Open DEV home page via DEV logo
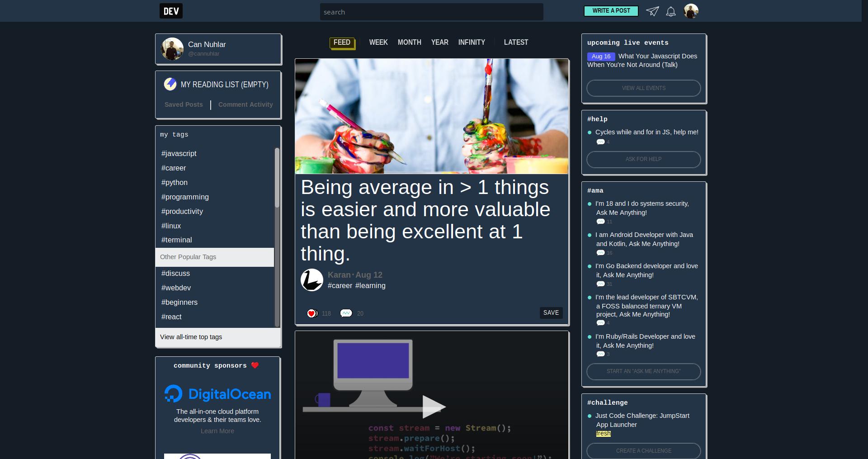 (171, 11)
